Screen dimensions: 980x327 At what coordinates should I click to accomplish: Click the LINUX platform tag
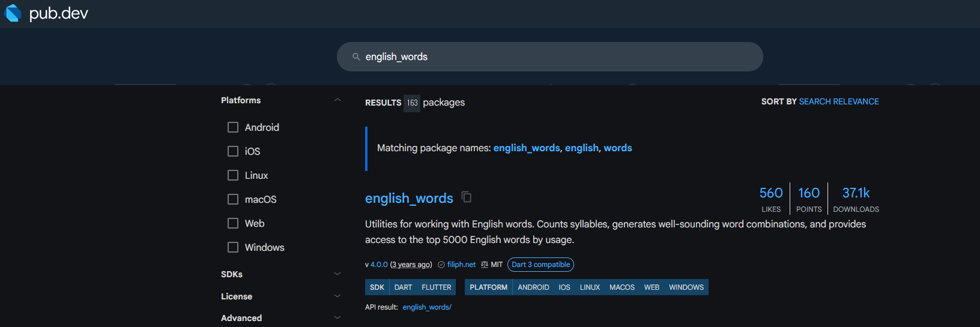click(x=590, y=287)
